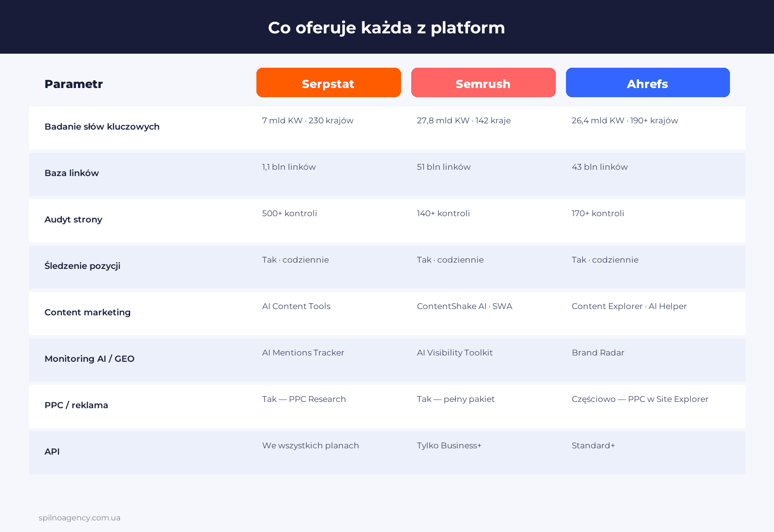This screenshot has width=774, height=532.
Task: Click the 'Tak — pełny pakiet' cell
Action: [x=456, y=399]
